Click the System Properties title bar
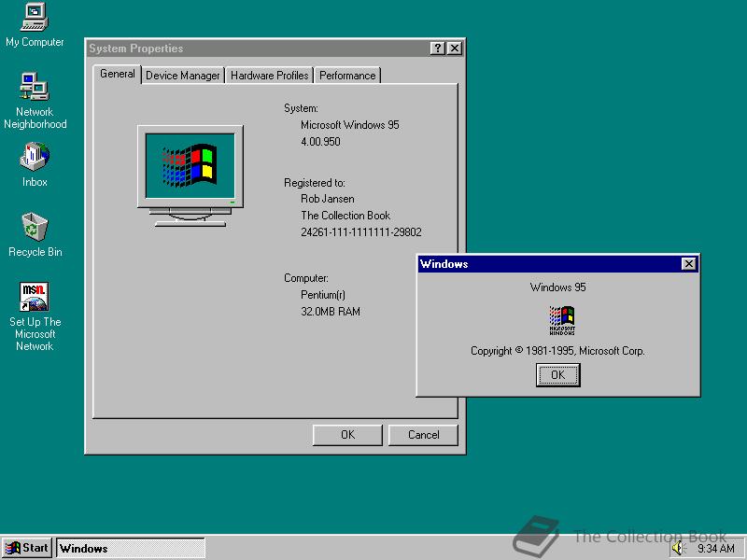Screen dimensions: 747x560 tap(258, 49)
